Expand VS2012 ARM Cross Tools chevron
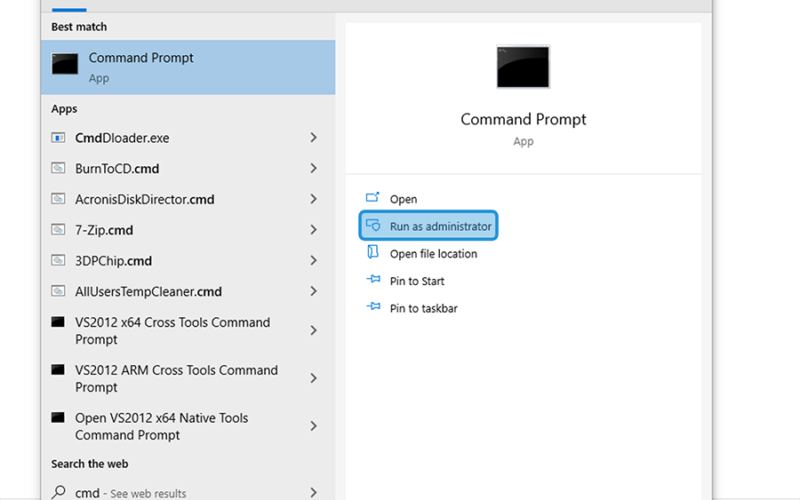This screenshot has height=500, width=800. (313, 378)
